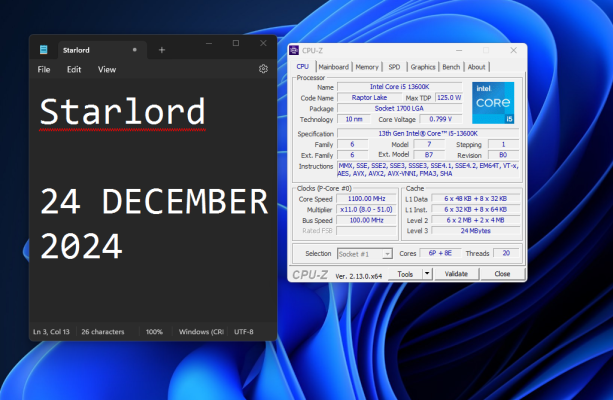Switch to the Memory tab in CPU-Z
Screen dimensions: 613x400
(x=367, y=67)
